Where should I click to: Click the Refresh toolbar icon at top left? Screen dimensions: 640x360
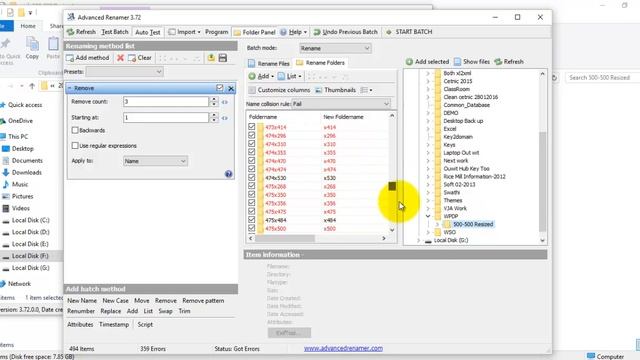(81, 32)
